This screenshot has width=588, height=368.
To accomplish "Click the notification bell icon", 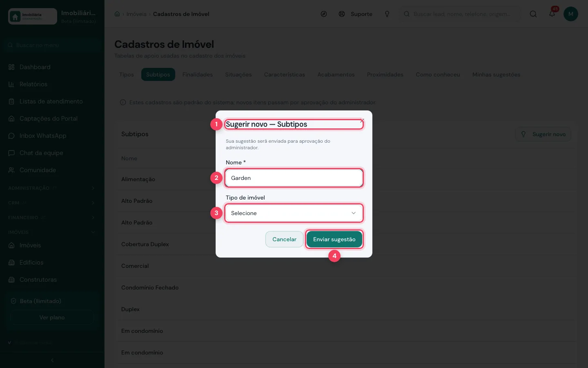I will point(552,14).
